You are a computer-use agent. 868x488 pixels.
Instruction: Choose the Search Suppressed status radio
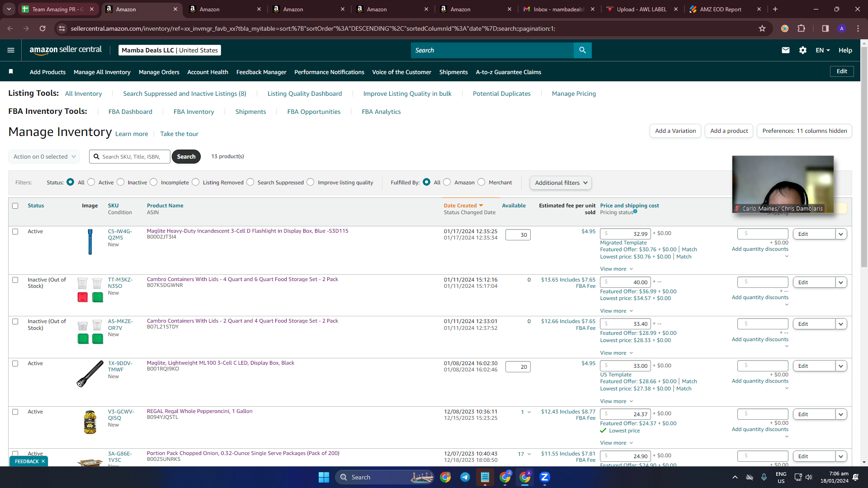[x=250, y=182]
